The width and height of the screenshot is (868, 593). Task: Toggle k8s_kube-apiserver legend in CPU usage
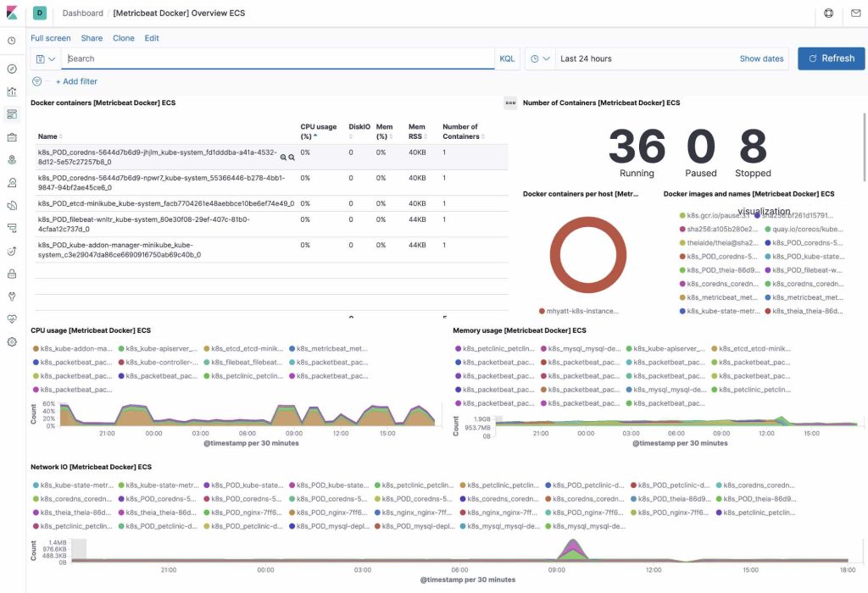pos(158,348)
